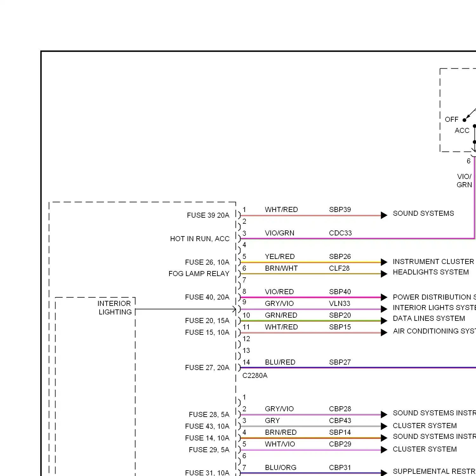This screenshot has width=476, height=476.
Task: Select the AIR CONDITIONING SYSTEM destination label
Action: click(434, 331)
